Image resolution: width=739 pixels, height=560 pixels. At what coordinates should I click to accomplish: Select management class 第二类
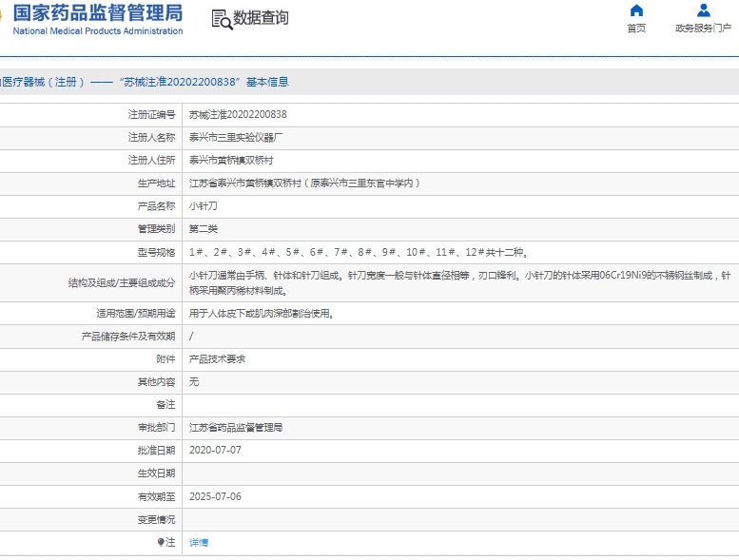tap(204, 229)
